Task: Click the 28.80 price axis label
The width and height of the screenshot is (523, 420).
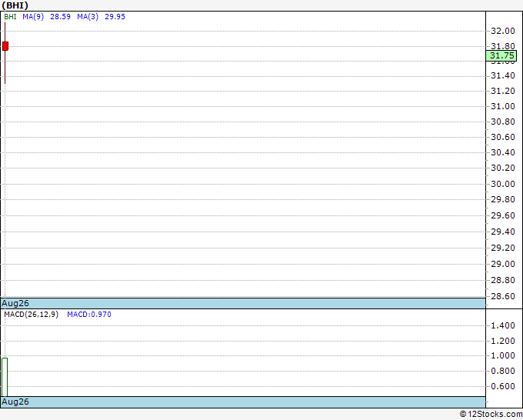Action: point(503,280)
